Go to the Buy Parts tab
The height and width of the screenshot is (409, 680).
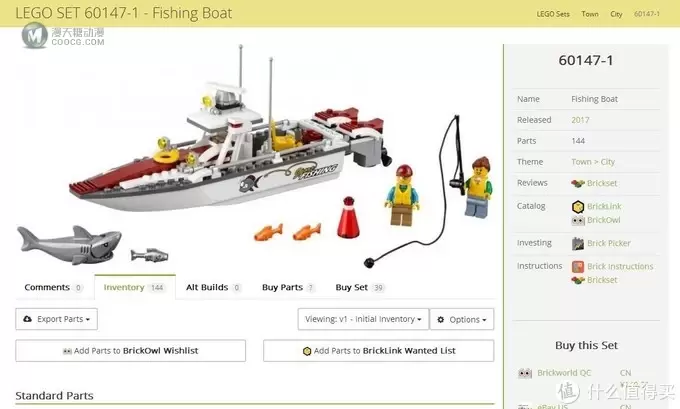pos(288,287)
